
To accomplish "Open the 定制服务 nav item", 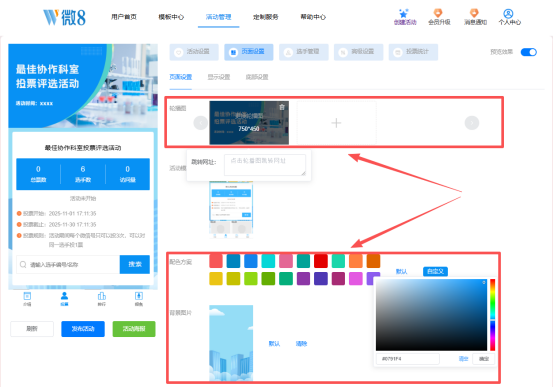I will 266,17.
